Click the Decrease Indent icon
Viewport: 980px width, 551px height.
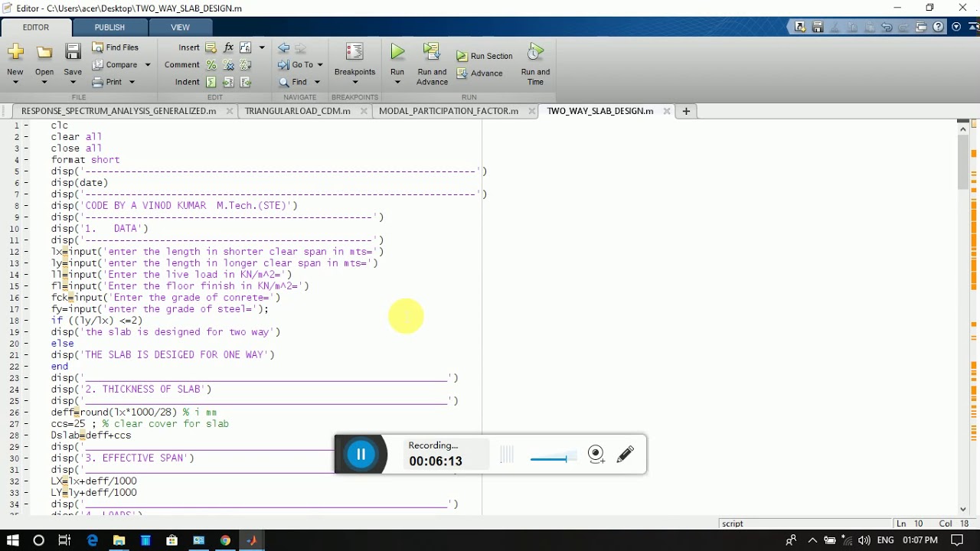(245, 82)
